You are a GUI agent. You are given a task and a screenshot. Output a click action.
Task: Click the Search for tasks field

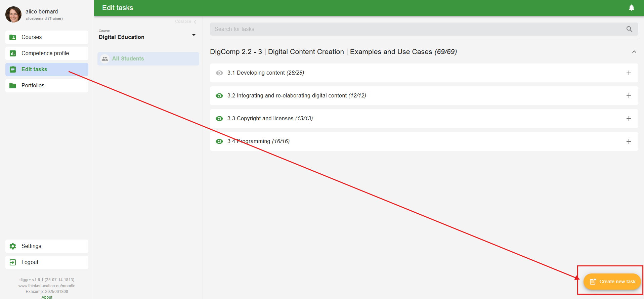click(x=417, y=29)
